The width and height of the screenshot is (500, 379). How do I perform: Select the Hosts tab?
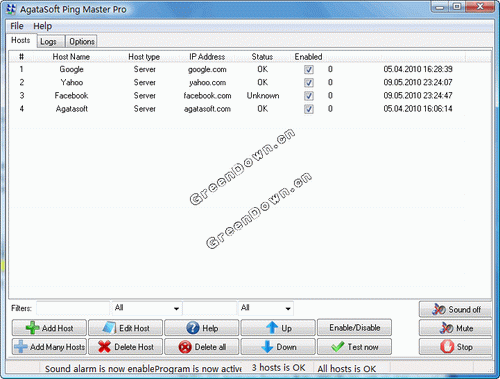tap(21, 40)
